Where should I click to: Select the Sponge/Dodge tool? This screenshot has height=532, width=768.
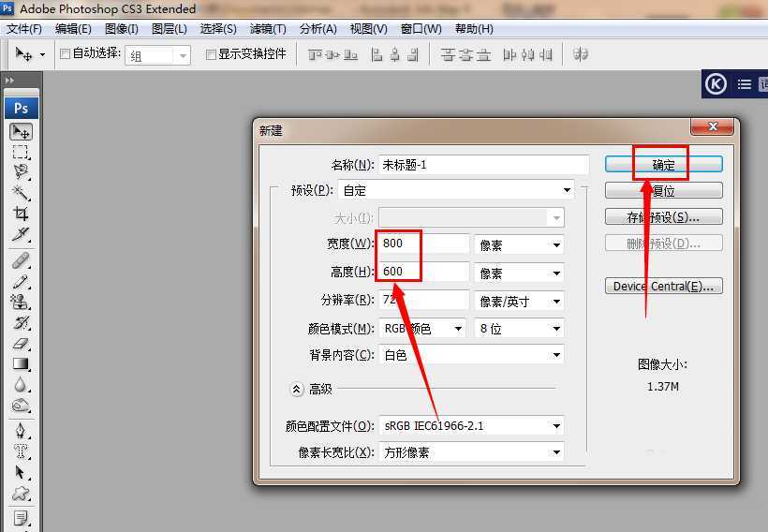[x=21, y=405]
